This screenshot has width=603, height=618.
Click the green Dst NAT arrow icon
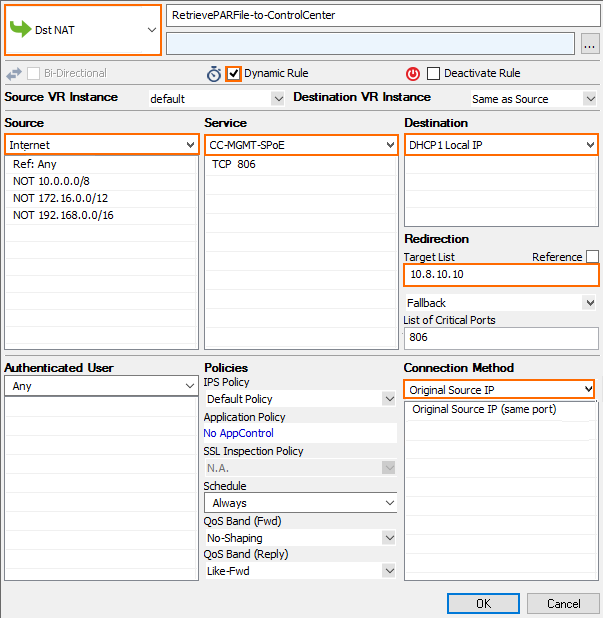(20, 29)
